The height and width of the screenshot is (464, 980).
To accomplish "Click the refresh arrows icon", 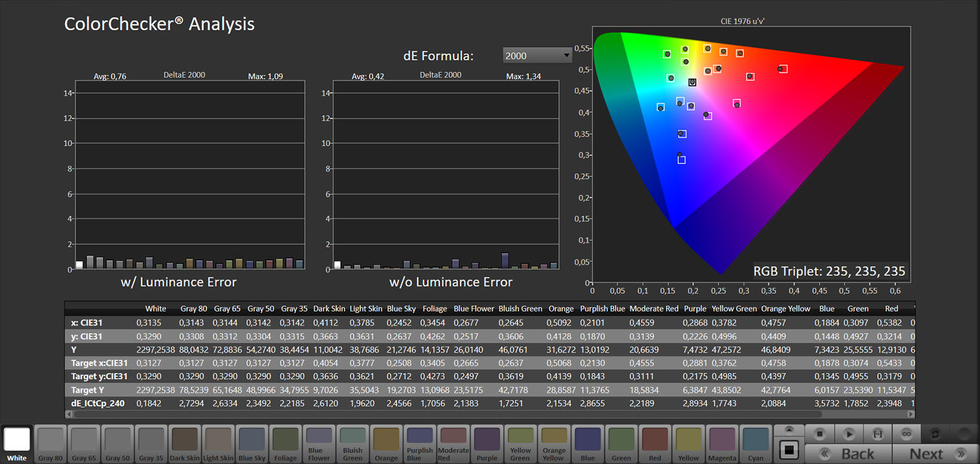I will (935, 434).
